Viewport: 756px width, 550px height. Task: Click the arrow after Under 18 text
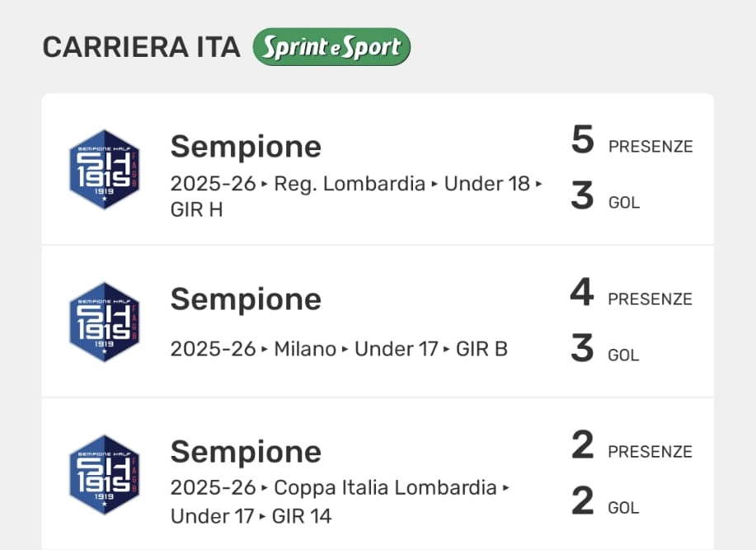538,184
